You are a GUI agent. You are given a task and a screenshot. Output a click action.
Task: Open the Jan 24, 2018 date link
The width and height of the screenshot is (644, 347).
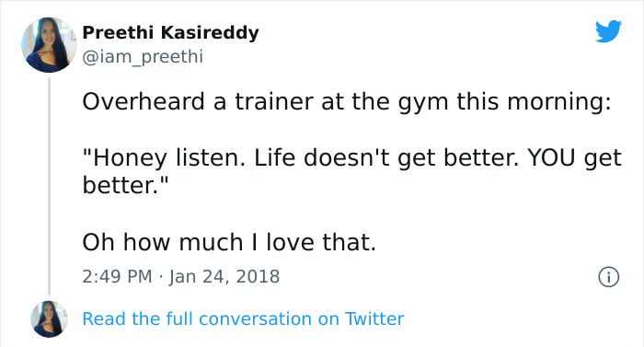224,276
